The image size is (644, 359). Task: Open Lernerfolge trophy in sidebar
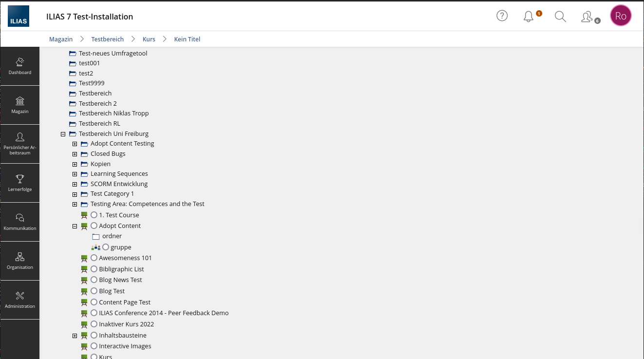(20, 183)
